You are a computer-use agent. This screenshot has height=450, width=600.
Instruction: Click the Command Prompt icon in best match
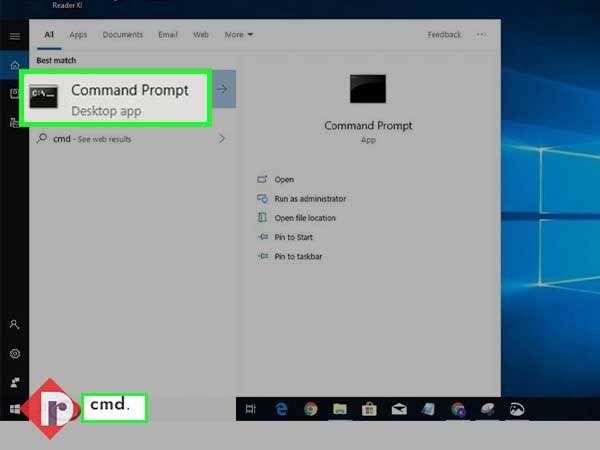(44, 96)
